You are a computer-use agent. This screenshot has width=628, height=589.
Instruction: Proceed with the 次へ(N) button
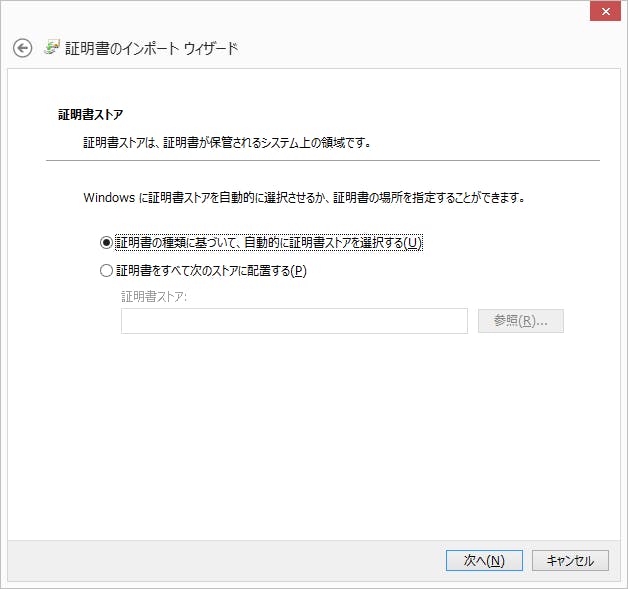[484, 560]
